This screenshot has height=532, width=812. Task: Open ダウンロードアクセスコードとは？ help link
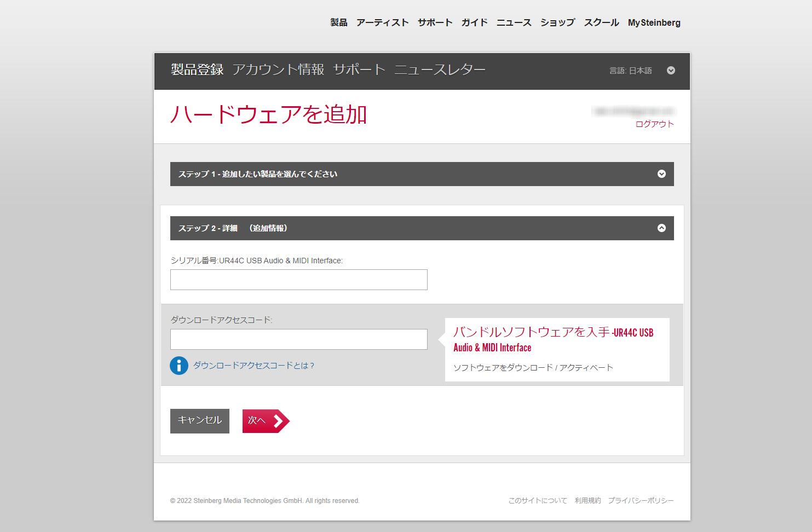pos(254,366)
